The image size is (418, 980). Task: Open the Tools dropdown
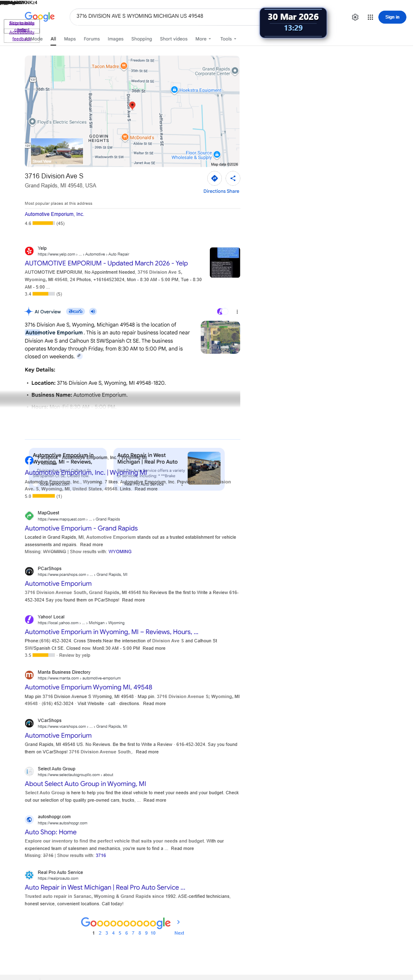(228, 39)
